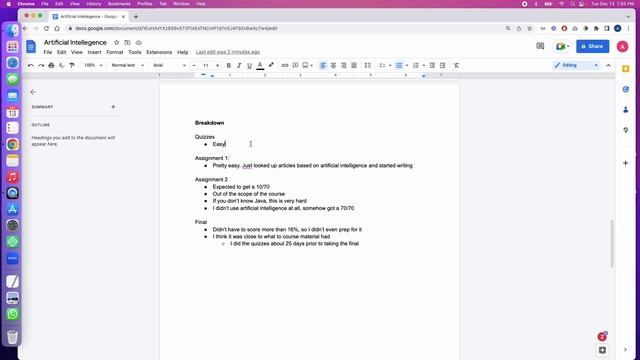Hide the menus with the chevron

tap(608, 65)
